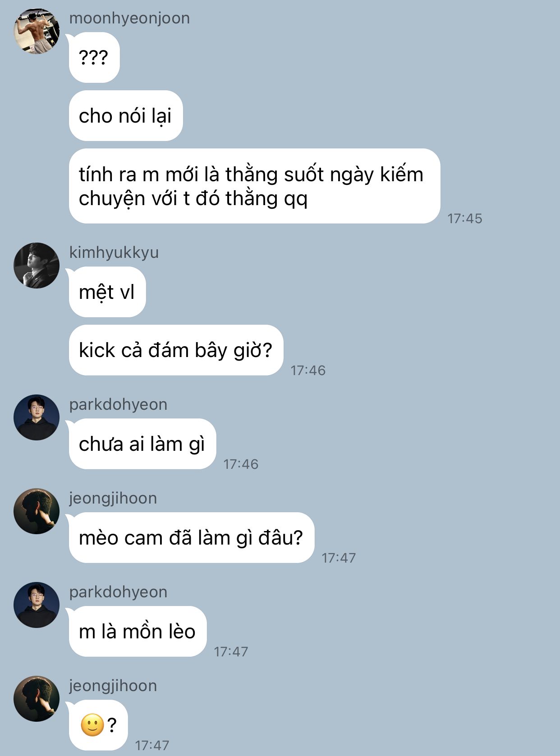The image size is (560, 756).
Task: Tap the 'kick cả đám bây giờ?' bubble
Action: tap(176, 350)
